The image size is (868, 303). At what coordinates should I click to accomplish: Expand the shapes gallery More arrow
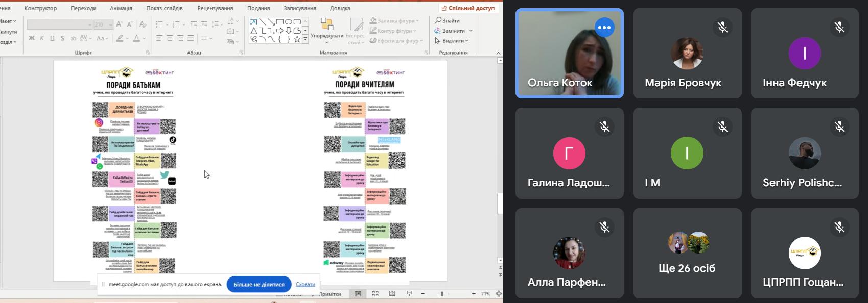pyautogui.click(x=306, y=39)
